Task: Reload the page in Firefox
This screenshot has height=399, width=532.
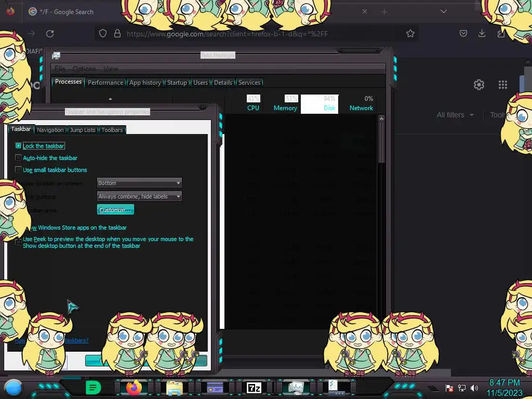Action: [50, 34]
